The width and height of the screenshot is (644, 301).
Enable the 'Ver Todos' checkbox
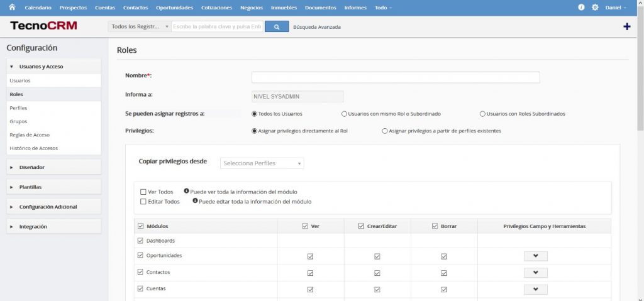(x=144, y=192)
